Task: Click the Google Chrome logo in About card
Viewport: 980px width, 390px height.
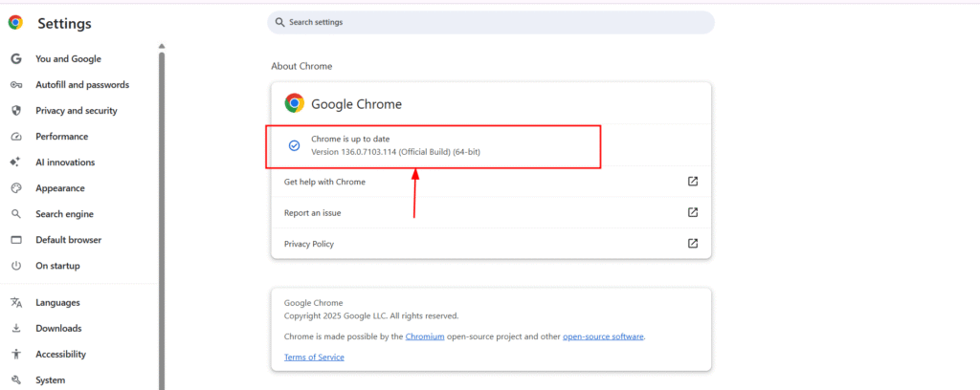Action: pos(295,103)
